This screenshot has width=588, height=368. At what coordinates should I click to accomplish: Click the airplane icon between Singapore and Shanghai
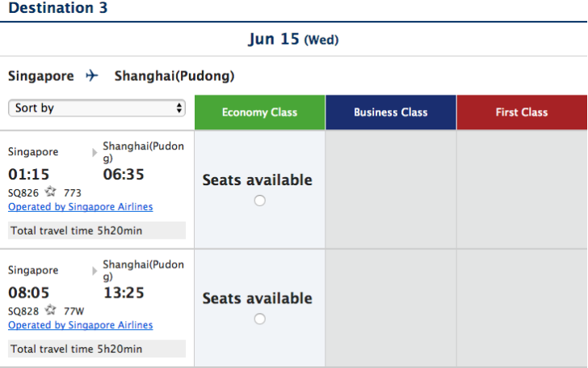pos(92,75)
